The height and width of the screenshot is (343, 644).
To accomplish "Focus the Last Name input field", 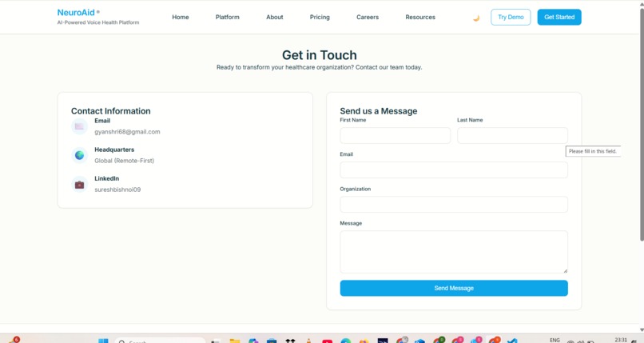I will click(x=513, y=136).
